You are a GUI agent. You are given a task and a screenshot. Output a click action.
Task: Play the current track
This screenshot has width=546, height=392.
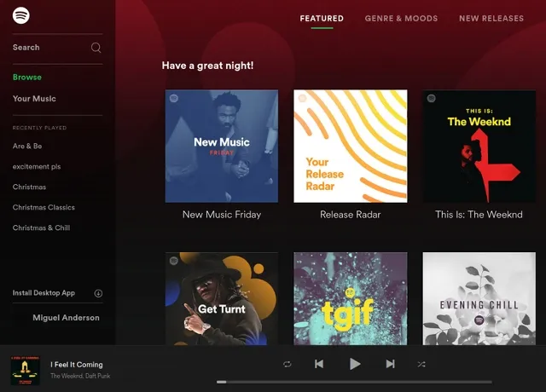(355, 364)
